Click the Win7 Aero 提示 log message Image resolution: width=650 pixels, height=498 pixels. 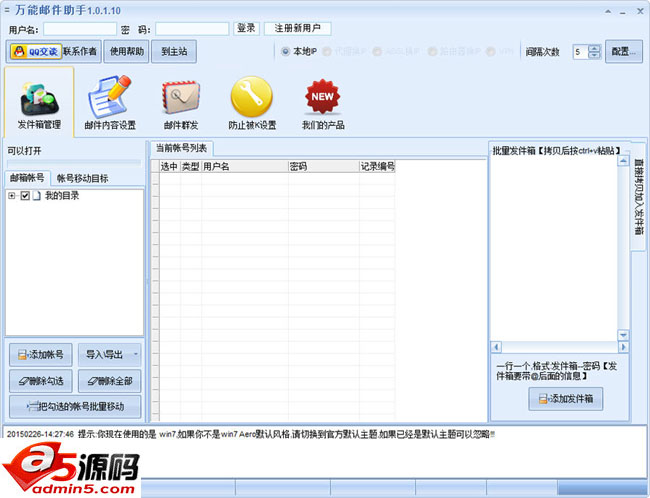tap(251, 434)
